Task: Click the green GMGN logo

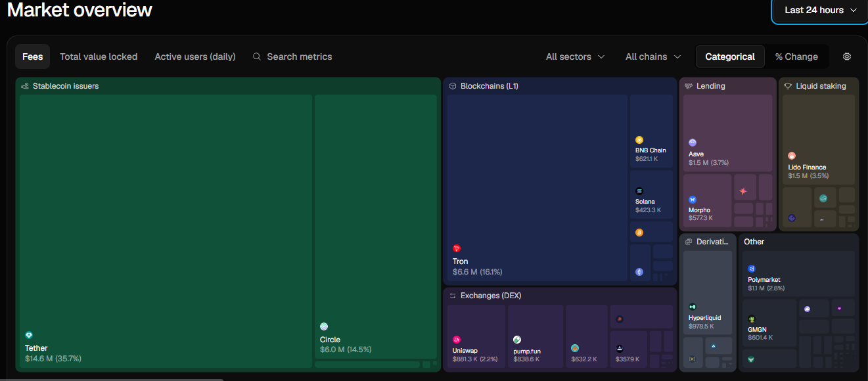Action: [752, 319]
